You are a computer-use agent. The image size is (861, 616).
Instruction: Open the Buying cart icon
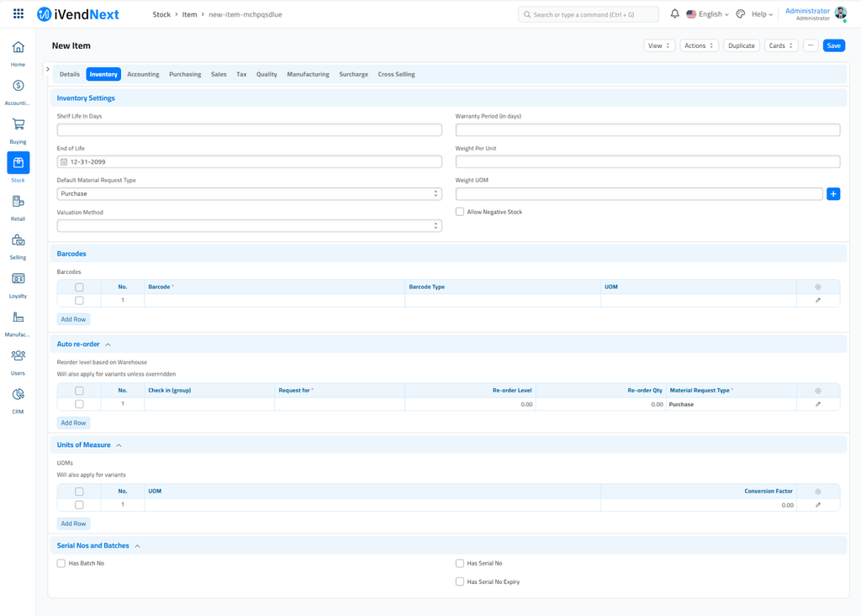pos(18,124)
